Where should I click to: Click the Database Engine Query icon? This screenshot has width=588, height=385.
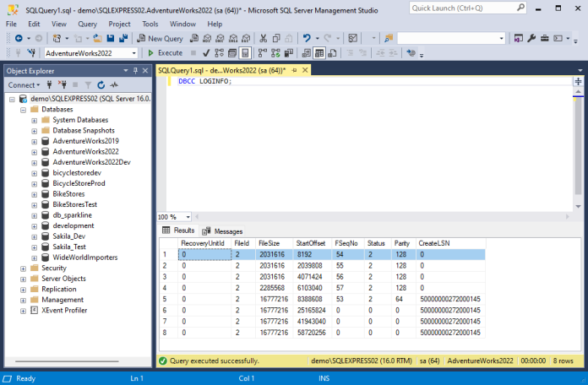[x=194, y=38]
